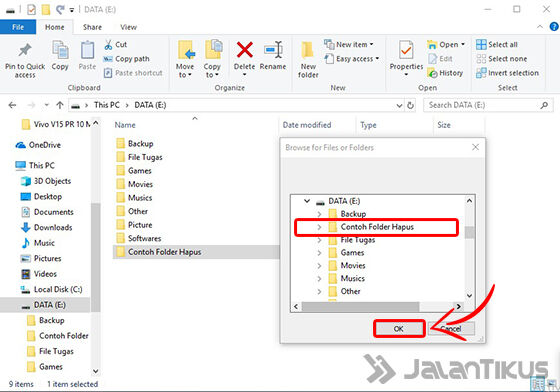Screen dimensions: 560x392
Task: Open the Easy access dropdown
Action: pos(352,59)
